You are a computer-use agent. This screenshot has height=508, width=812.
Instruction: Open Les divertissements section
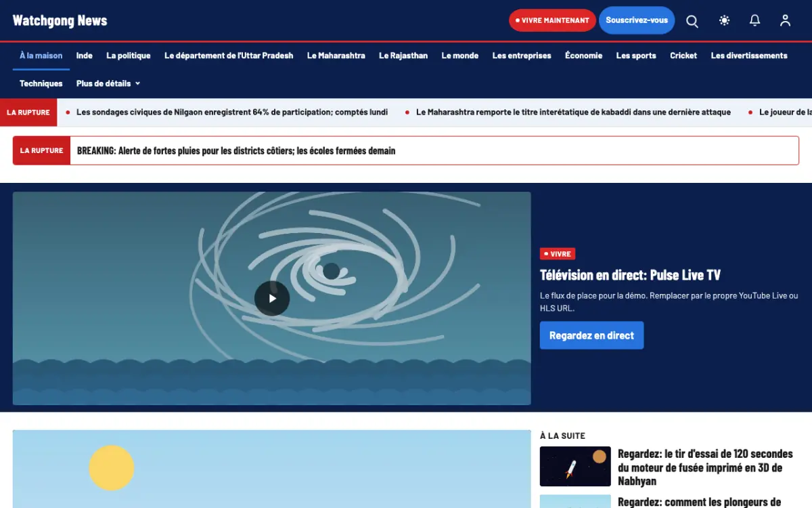tap(749, 56)
